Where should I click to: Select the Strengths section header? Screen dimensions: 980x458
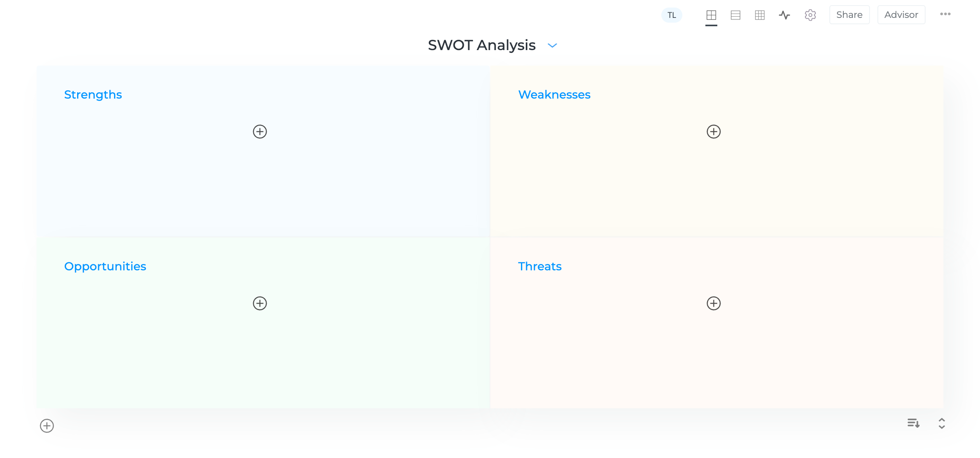pos(93,95)
